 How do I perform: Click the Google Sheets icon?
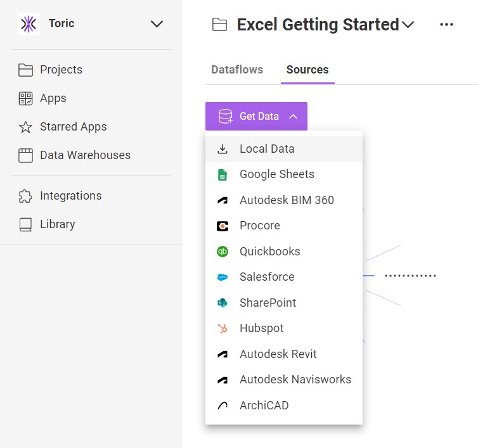(223, 175)
